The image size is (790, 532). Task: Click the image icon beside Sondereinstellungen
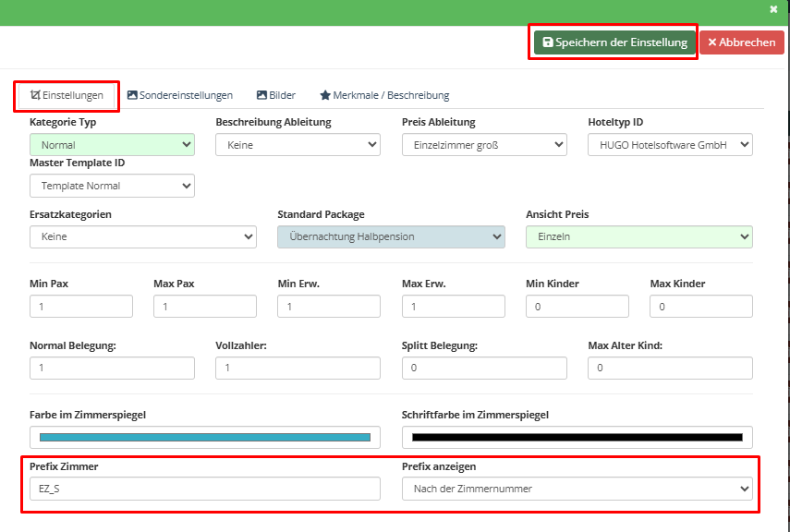(132, 95)
